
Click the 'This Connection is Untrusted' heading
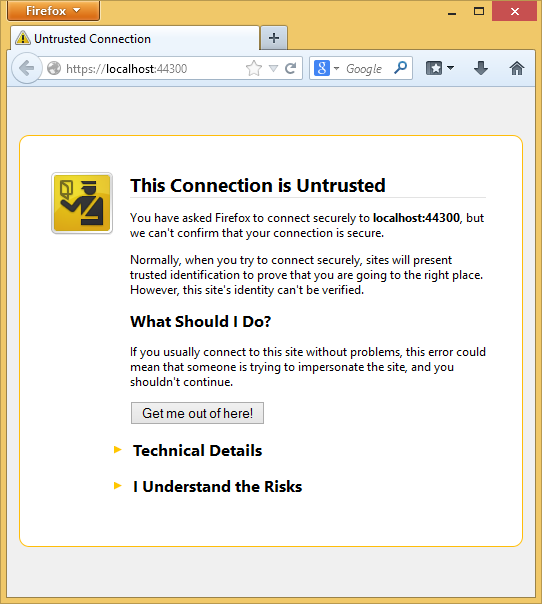(258, 185)
